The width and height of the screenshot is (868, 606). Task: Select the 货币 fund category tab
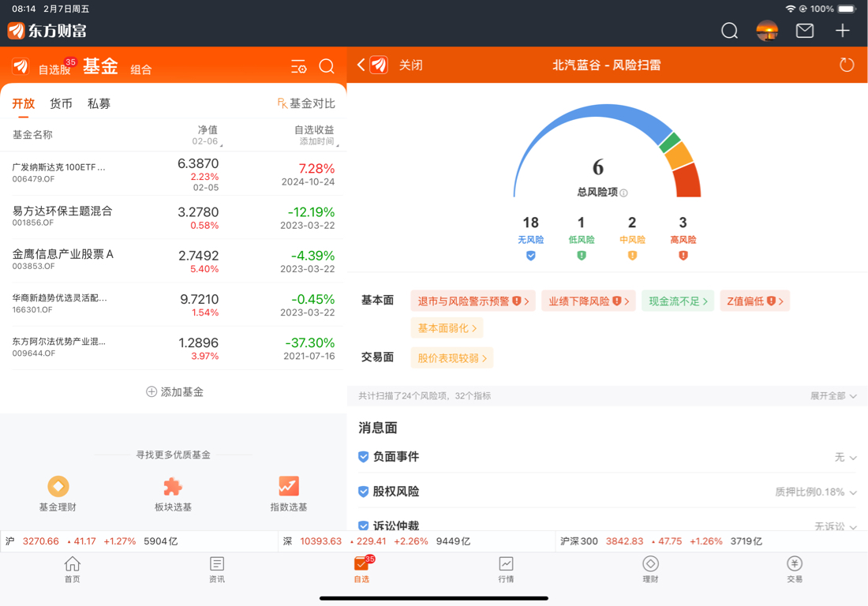(x=61, y=103)
